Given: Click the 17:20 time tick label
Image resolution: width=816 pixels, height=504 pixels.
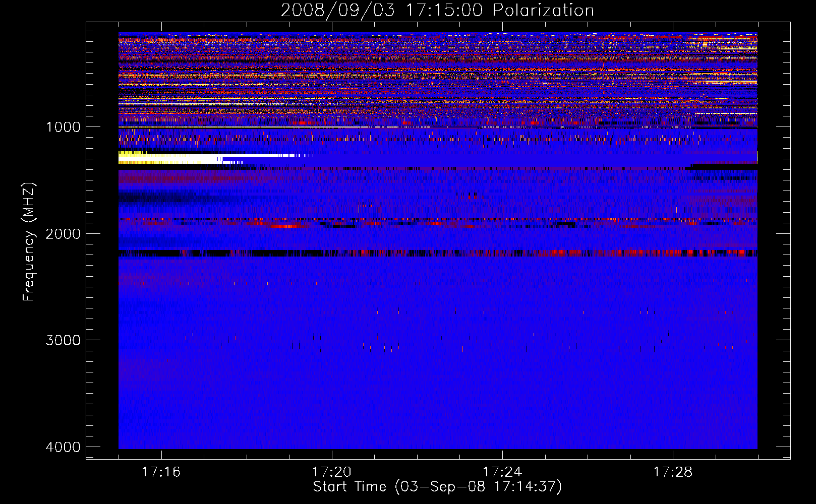Looking at the screenshot, I should pyautogui.click(x=331, y=472).
